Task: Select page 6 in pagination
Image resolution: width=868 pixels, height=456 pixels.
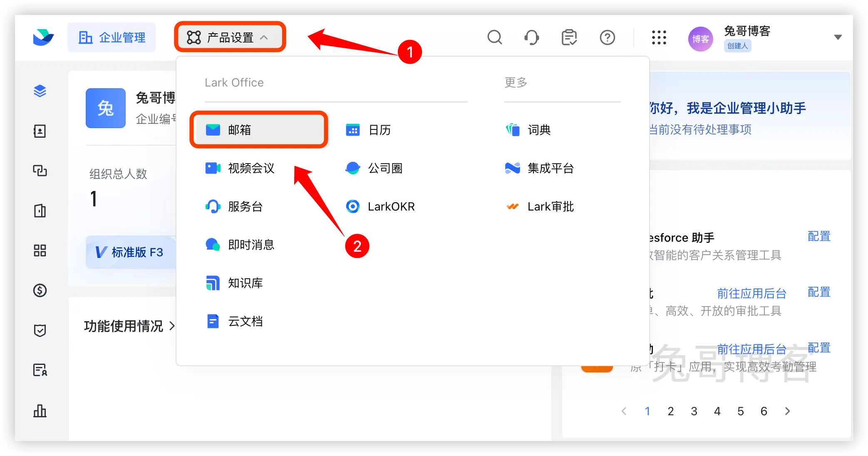Action: pos(764,411)
